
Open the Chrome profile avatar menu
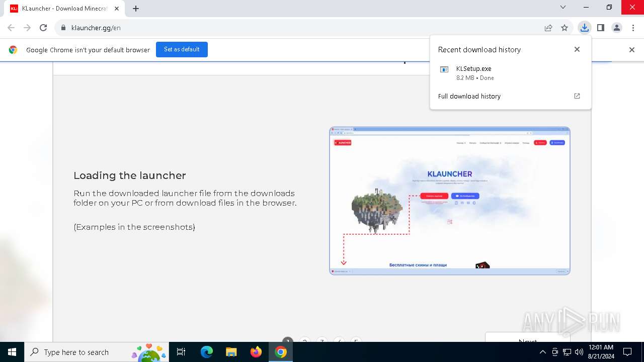click(617, 28)
